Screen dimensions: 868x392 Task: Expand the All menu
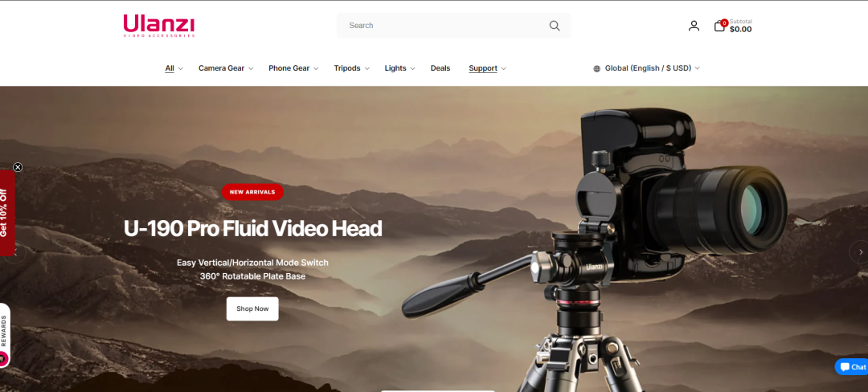point(174,68)
